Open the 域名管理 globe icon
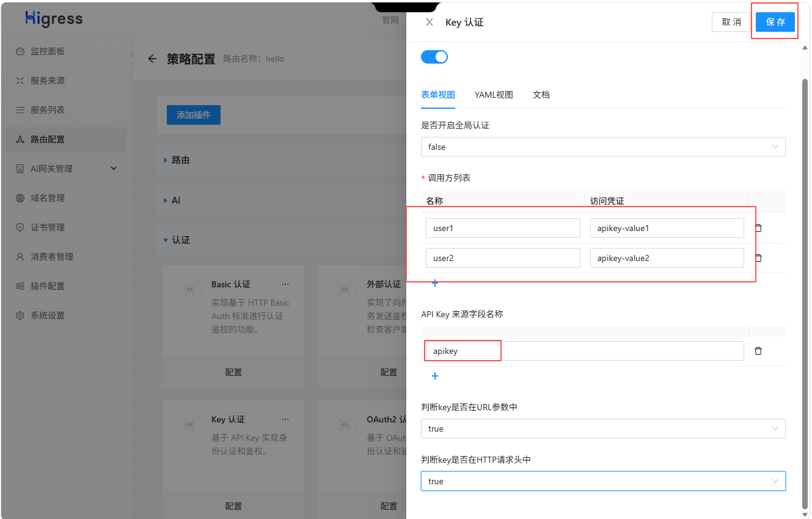812x519 pixels. tap(20, 198)
